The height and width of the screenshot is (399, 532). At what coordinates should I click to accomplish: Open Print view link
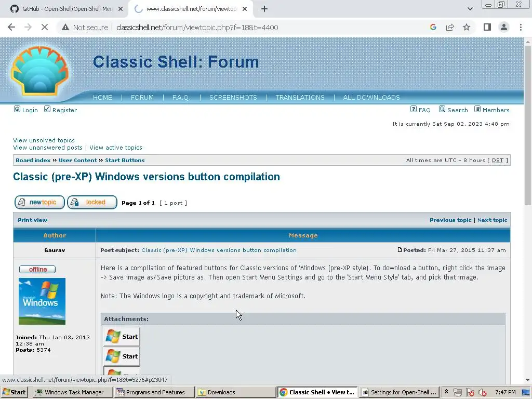pyautogui.click(x=32, y=220)
